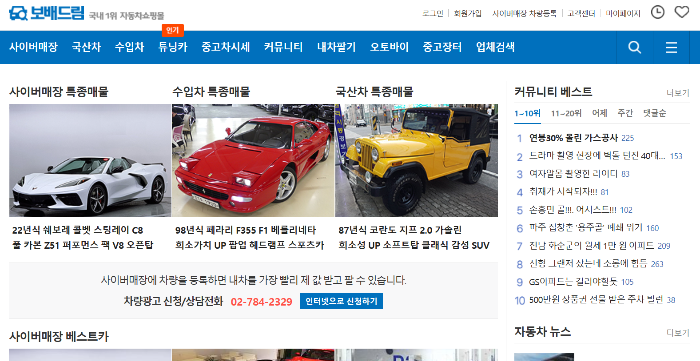Click the 마이페이지 link
700x361 pixels.
(623, 13)
